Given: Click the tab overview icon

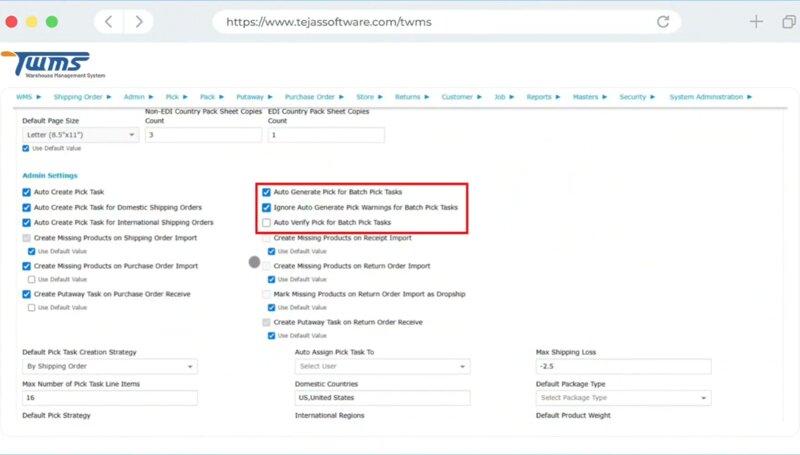Looking at the screenshot, I should 788,21.
